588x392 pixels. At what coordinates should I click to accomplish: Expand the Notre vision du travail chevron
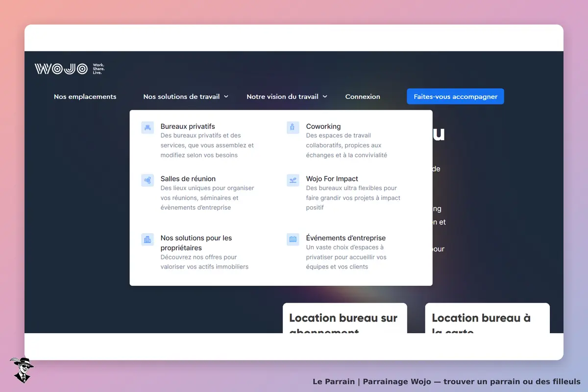pyautogui.click(x=325, y=97)
